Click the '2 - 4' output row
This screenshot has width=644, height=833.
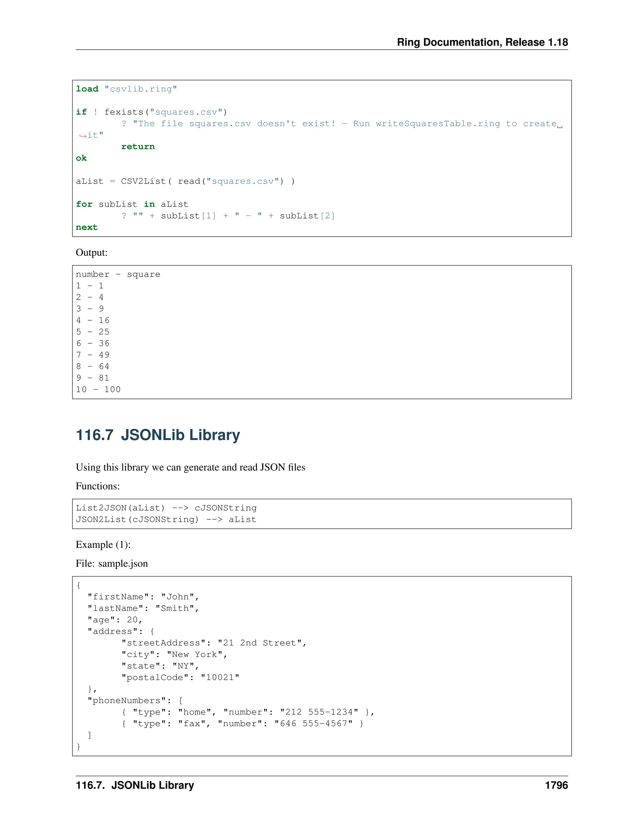tap(90, 297)
